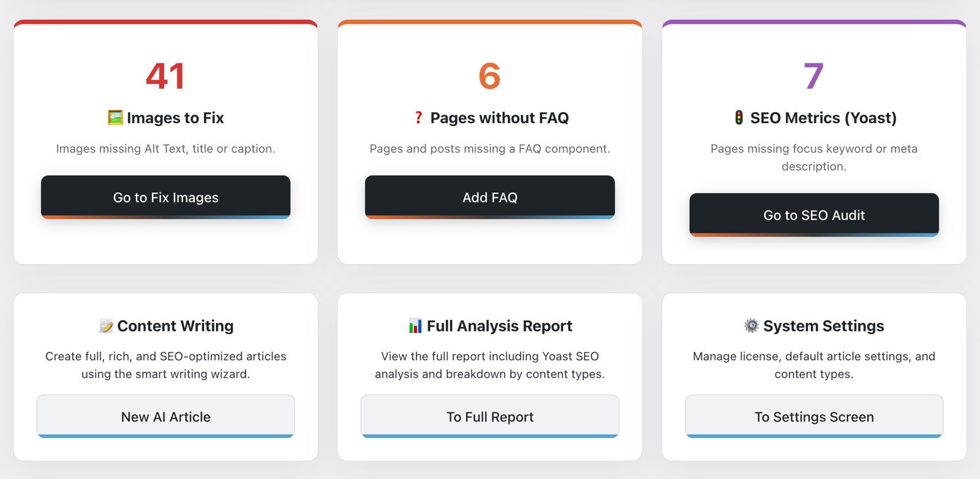Click the red number 41 count
Screen dimensions: 980x479
(165, 76)
